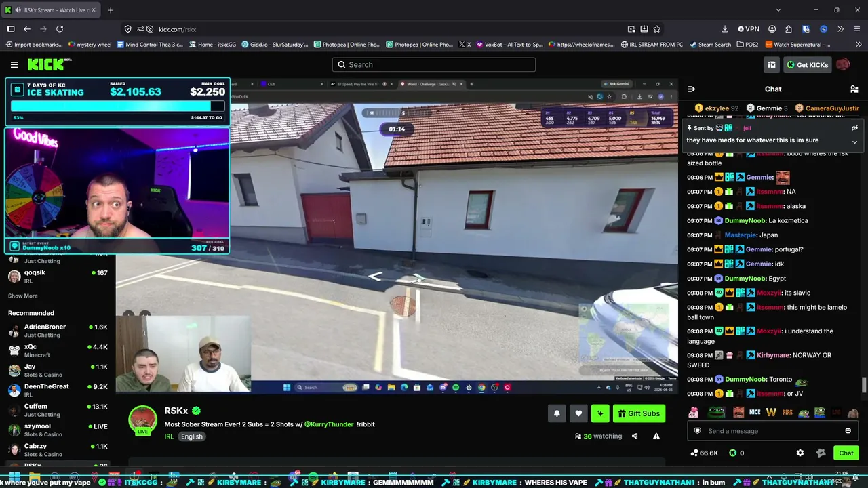This screenshot has width=868, height=488.
Task: Open the xQc recommended channel
Action: point(58,350)
